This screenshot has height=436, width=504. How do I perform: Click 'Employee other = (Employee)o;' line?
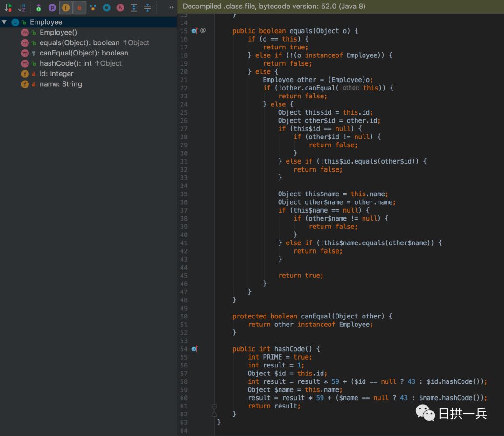(318, 80)
